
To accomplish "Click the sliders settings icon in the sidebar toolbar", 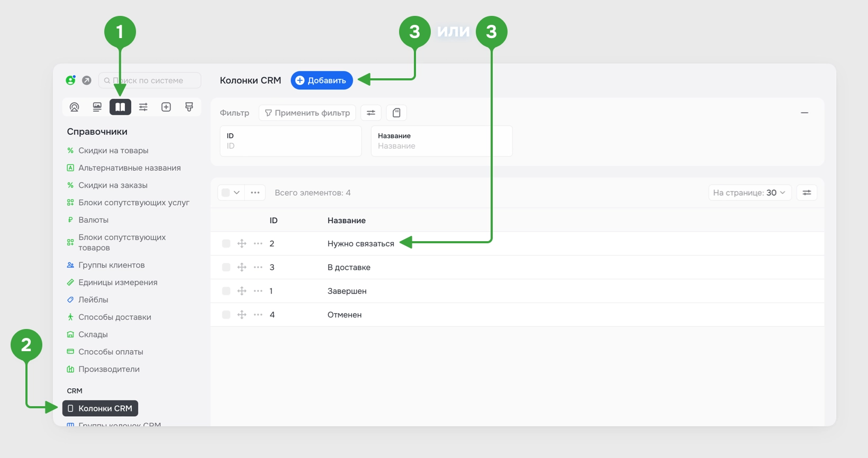I will (x=143, y=107).
